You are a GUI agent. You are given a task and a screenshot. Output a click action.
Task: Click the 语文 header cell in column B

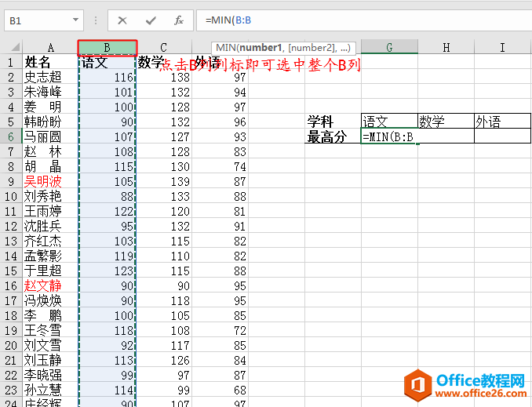[x=107, y=62]
